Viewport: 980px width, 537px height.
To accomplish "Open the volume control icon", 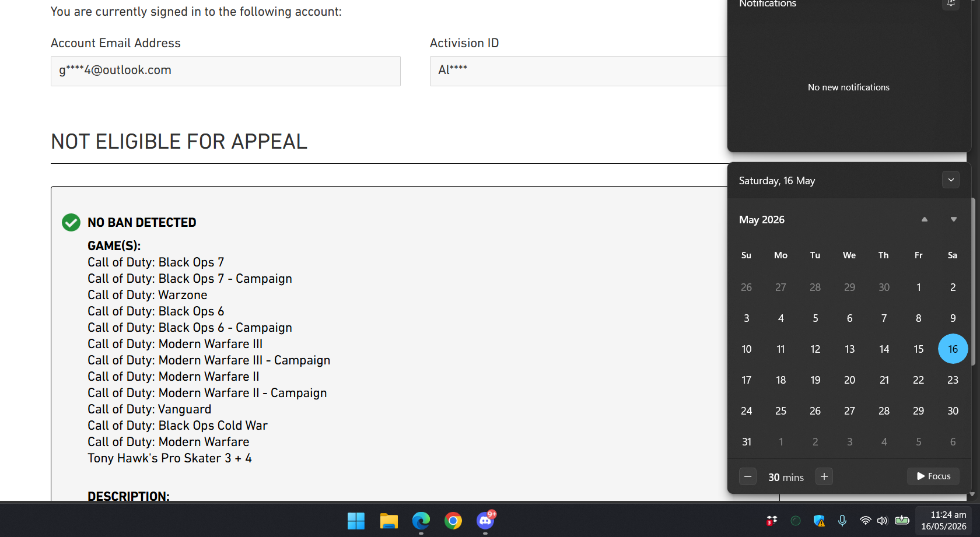I will (x=883, y=521).
